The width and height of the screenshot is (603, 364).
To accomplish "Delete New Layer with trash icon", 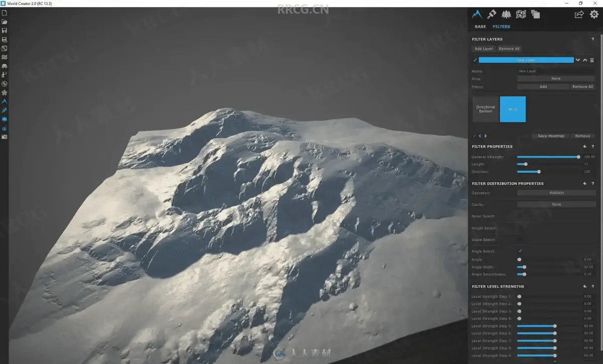I will 592,60.
